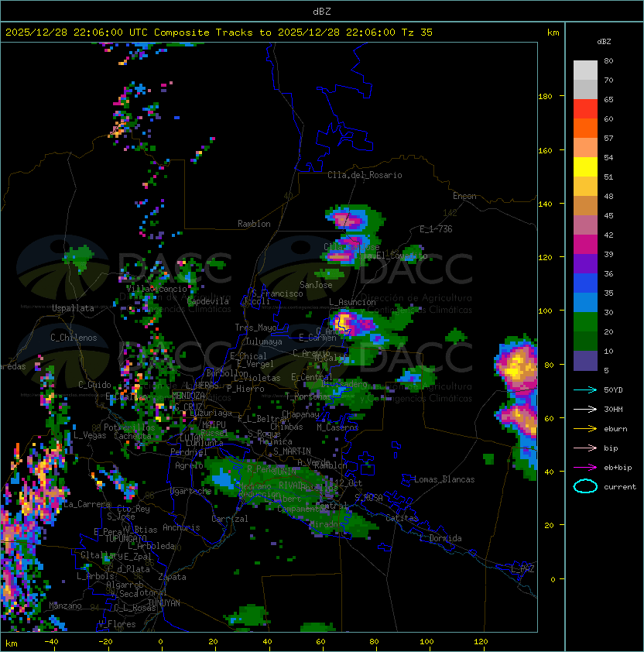Select the light blue 35-30 dBZ swatch
Image resolution: width=644 pixels, height=652 pixels.
coord(585,302)
